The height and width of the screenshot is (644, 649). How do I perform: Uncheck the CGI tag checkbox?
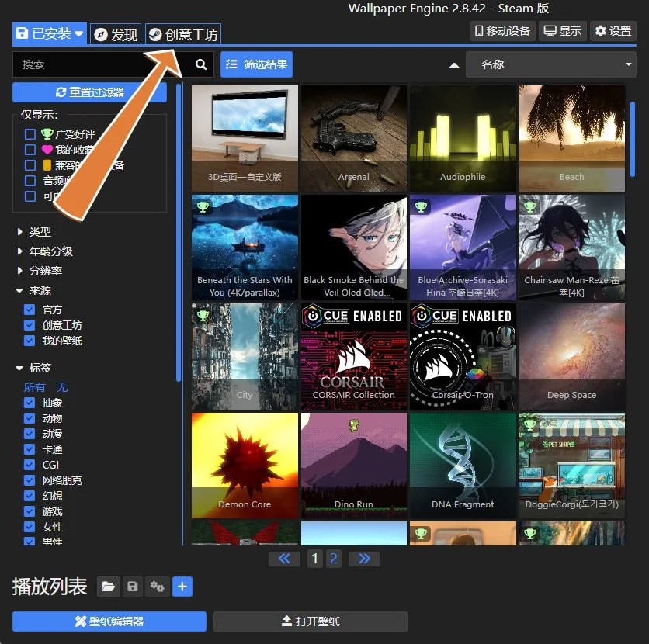point(29,465)
